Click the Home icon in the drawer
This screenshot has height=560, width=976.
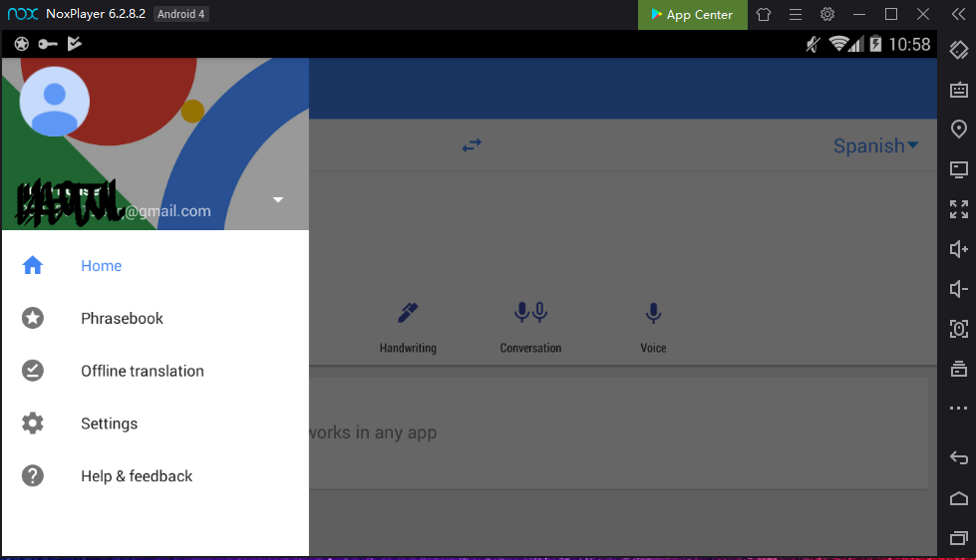tap(33, 266)
